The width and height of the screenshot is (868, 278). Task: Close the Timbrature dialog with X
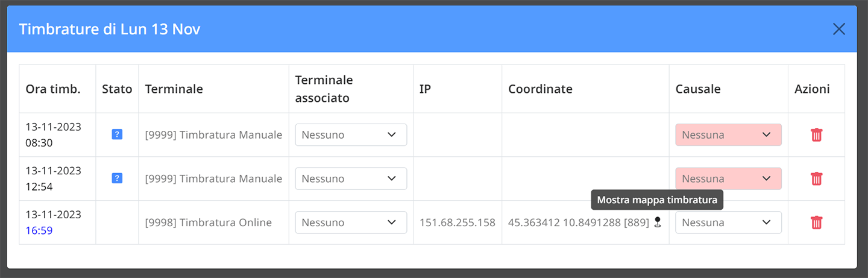838,29
